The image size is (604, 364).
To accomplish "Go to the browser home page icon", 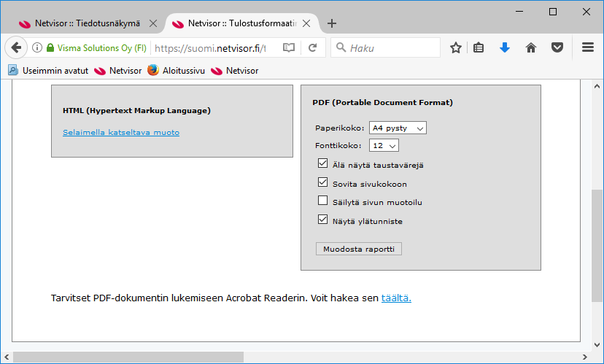I will 531,48.
